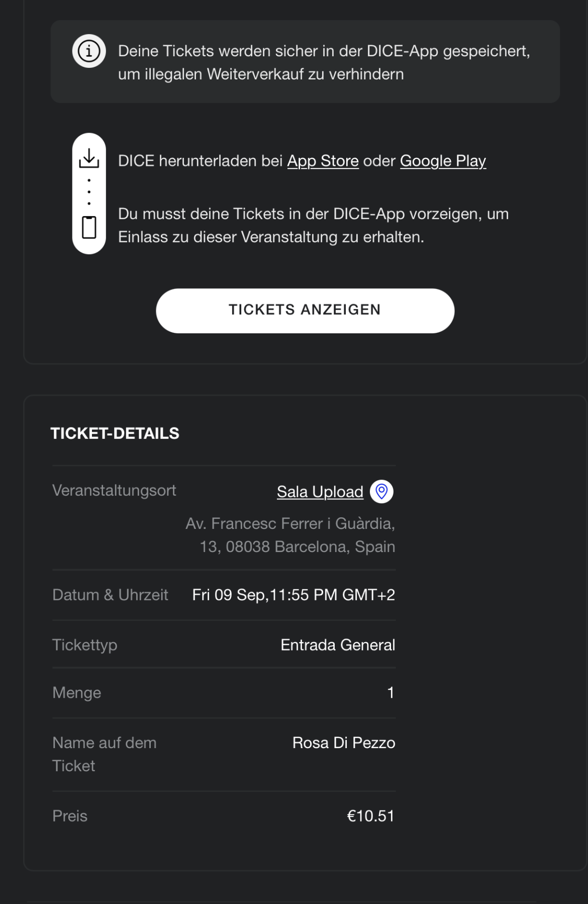
Task: Click the info circle icon
Action: pyautogui.click(x=89, y=51)
